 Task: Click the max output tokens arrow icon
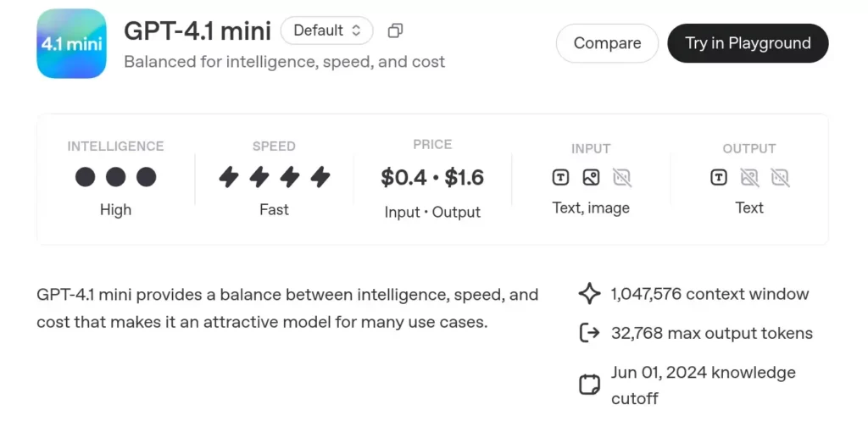click(589, 333)
